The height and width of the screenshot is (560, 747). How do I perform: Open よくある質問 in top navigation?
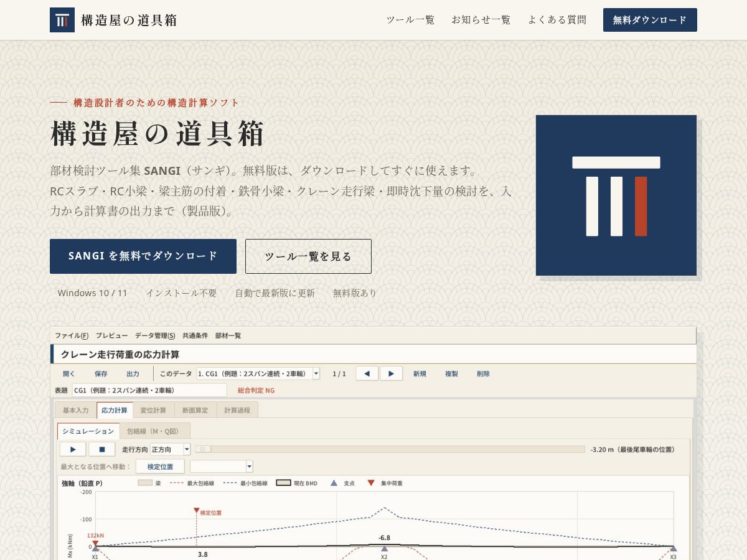click(557, 20)
